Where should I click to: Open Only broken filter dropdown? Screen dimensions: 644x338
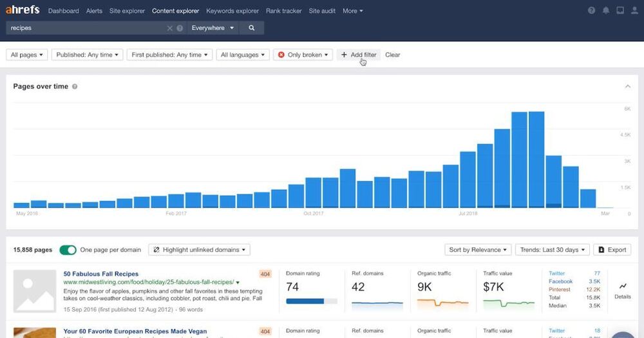(303, 55)
